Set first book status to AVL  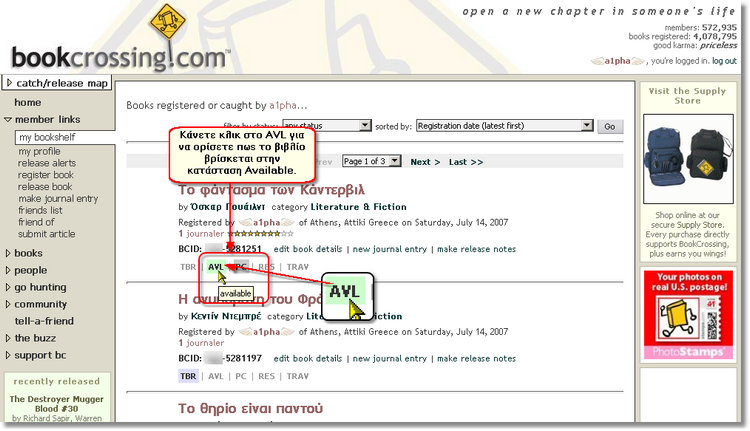pyautogui.click(x=215, y=267)
